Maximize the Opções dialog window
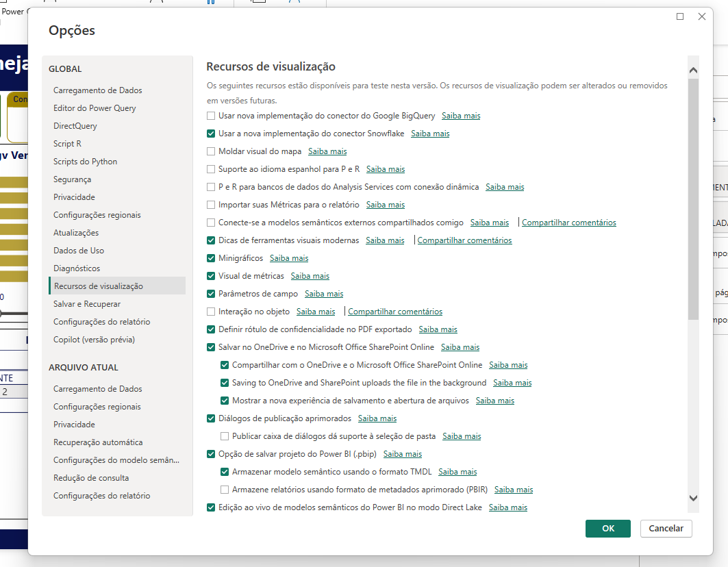This screenshot has width=728, height=567. (x=679, y=16)
